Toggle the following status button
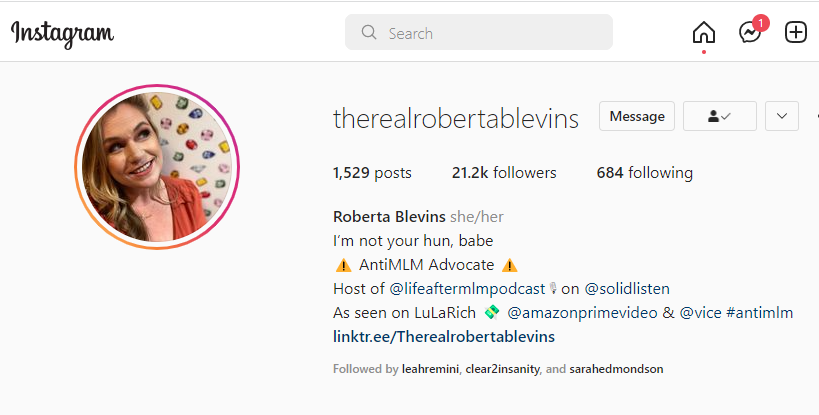 pos(720,116)
